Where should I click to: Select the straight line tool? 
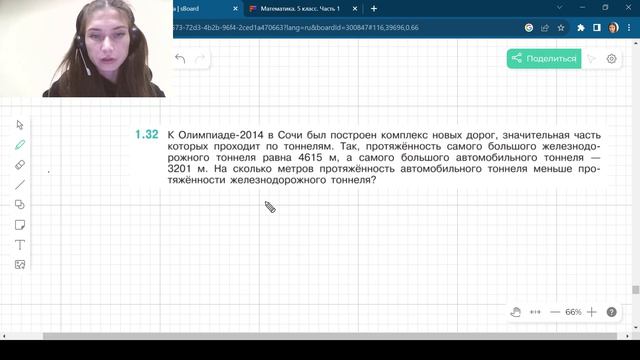pos(20,185)
